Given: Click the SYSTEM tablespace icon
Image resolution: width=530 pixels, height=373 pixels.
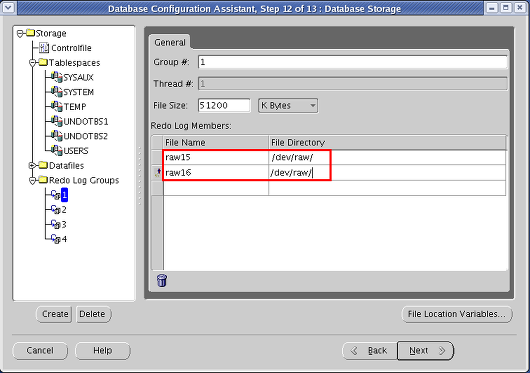Looking at the screenshot, I should [x=56, y=92].
